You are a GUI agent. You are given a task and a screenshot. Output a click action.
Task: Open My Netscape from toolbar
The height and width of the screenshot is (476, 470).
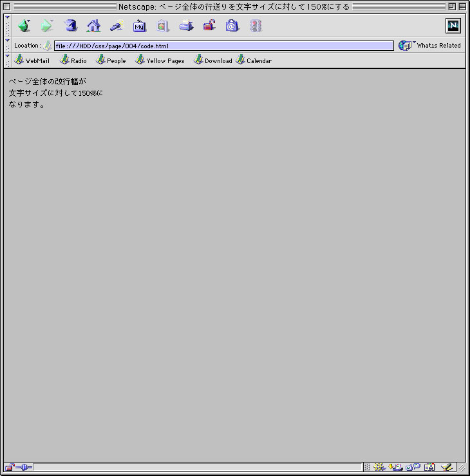(140, 26)
